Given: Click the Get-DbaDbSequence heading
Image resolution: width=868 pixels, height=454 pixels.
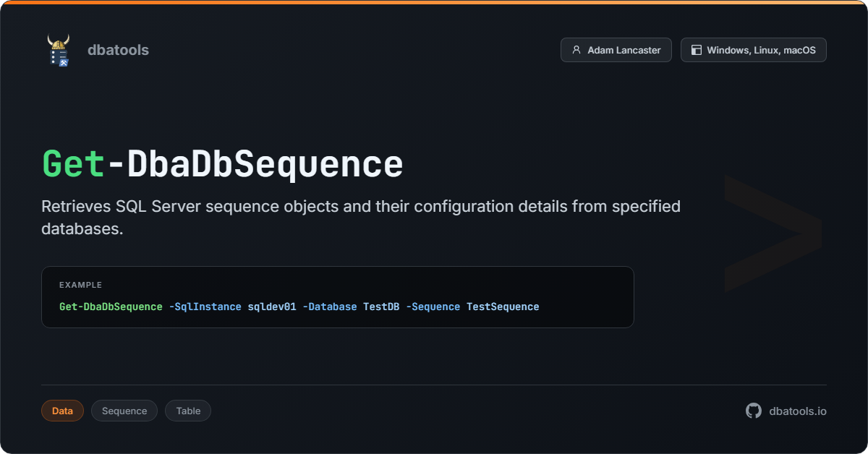Looking at the screenshot, I should [x=222, y=164].
